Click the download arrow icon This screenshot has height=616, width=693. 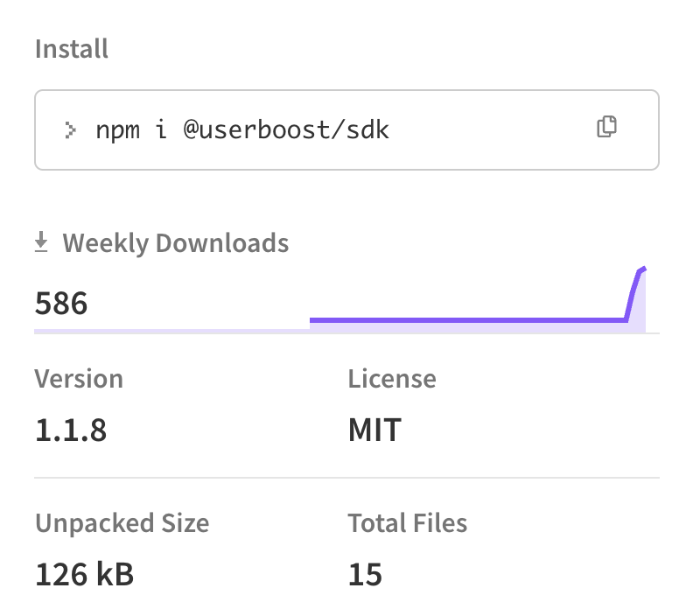pos(41,242)
